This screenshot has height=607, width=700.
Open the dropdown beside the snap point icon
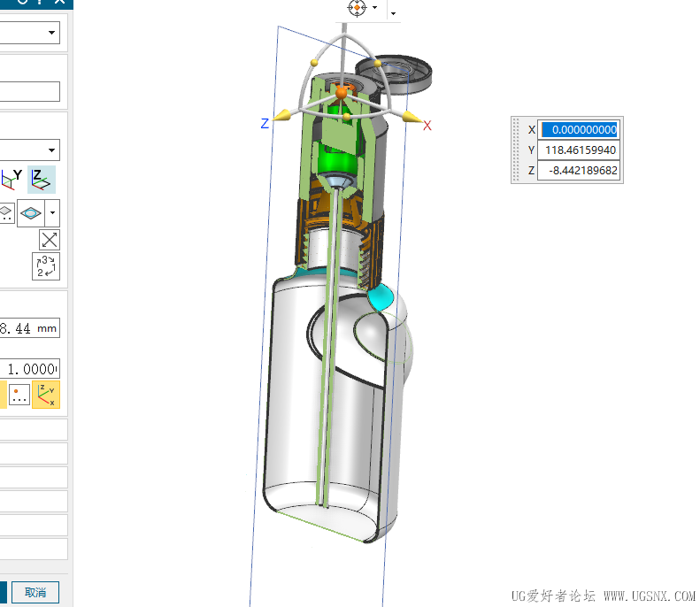pos(374,8)
